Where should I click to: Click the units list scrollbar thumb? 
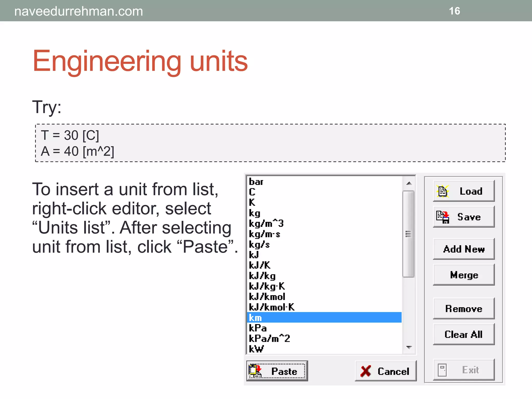(408, 234)
